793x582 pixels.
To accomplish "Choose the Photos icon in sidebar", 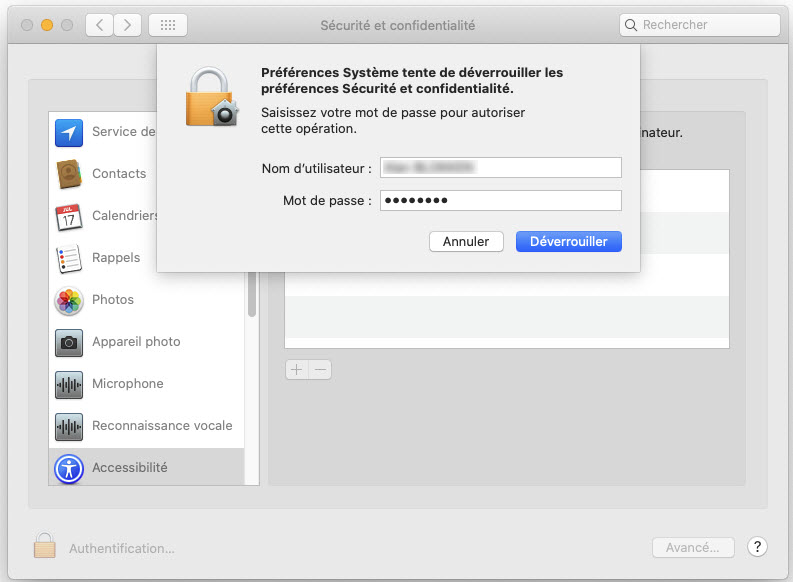I will (69, 300).
